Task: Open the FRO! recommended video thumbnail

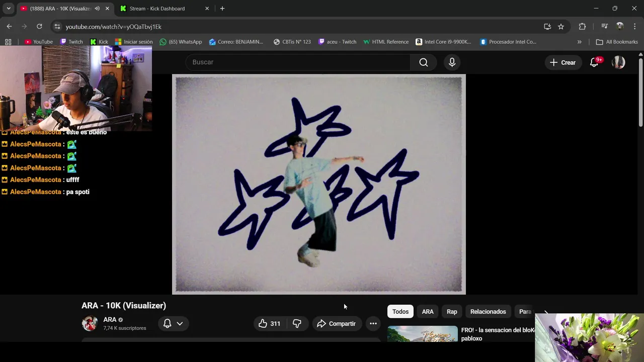Action: (x=423, y=334)
